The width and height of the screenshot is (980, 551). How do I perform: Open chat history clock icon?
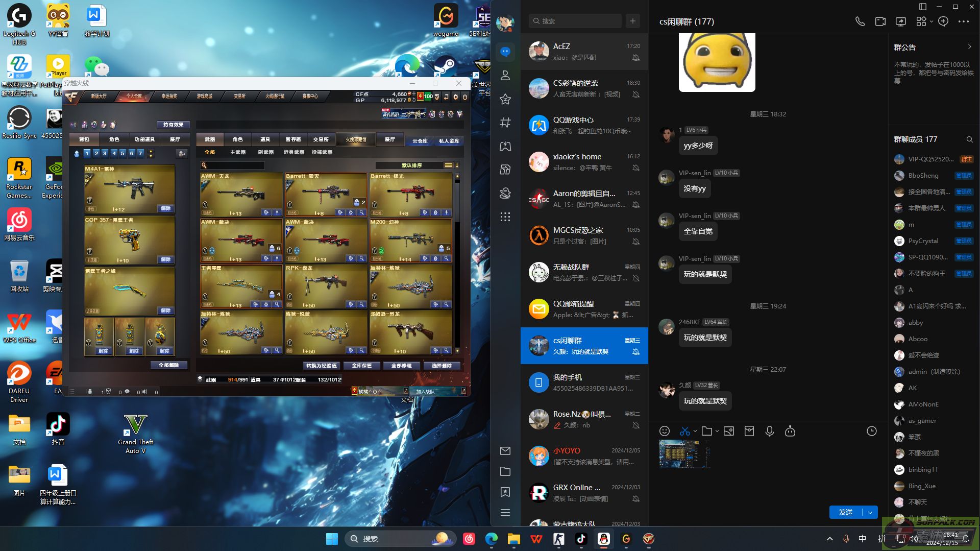(x=871, y=431)
